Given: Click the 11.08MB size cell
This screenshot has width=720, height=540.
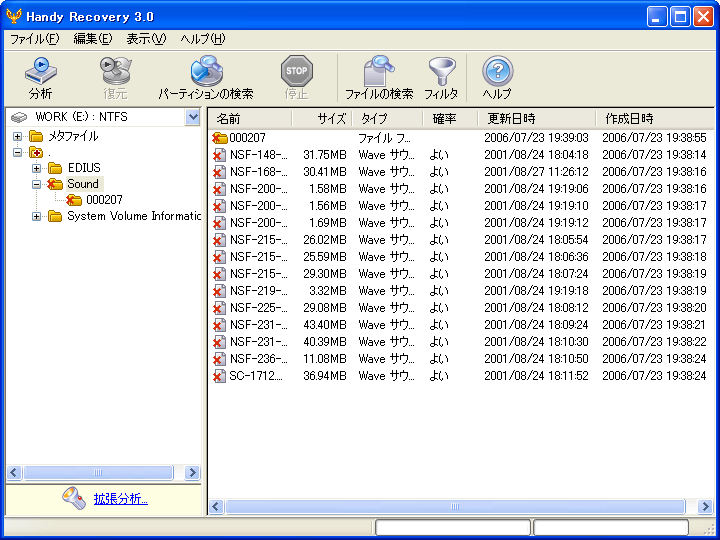Looking at the screenshot, I should 325,359.
